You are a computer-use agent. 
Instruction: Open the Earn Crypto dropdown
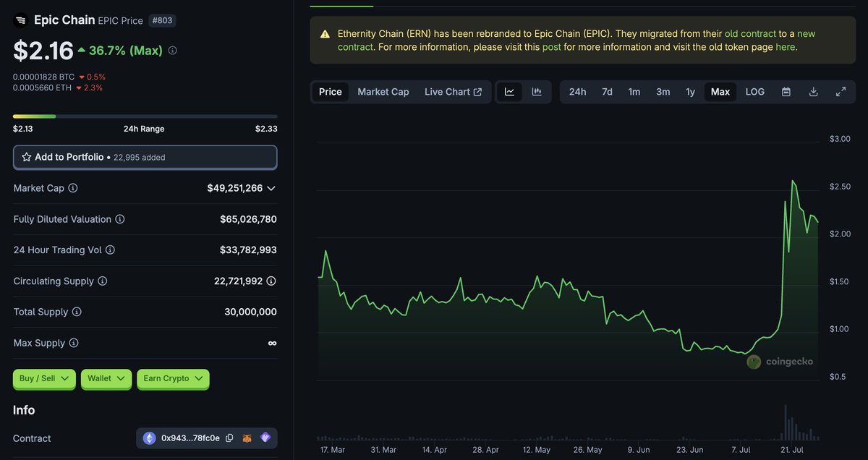173,378
